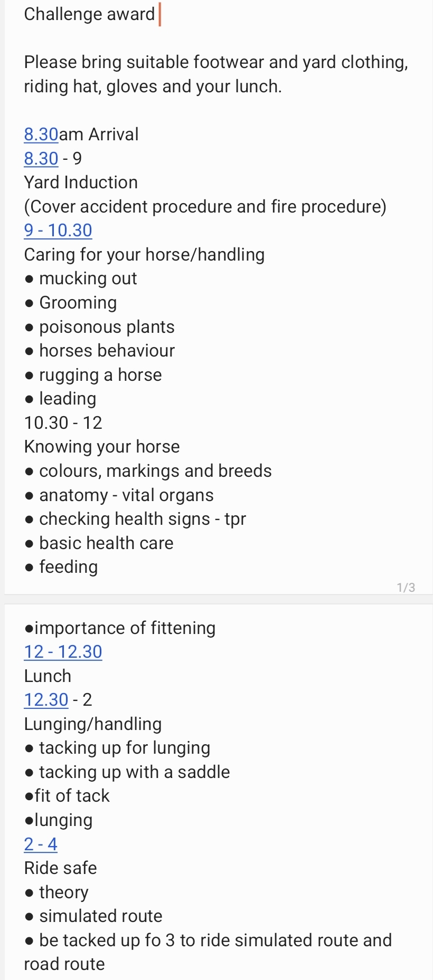The width and height of the screenshot is (433, 980).
Task: Click on the 'Ride safe' heading
Action: 61,868
